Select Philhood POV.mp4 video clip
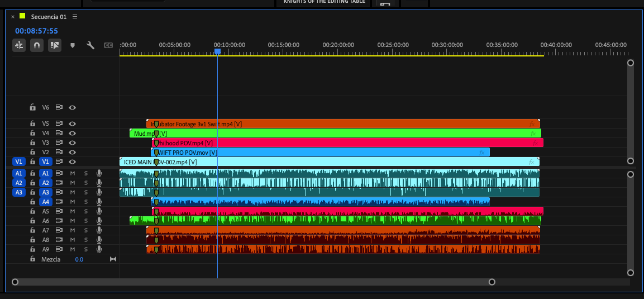 (347, 143)
